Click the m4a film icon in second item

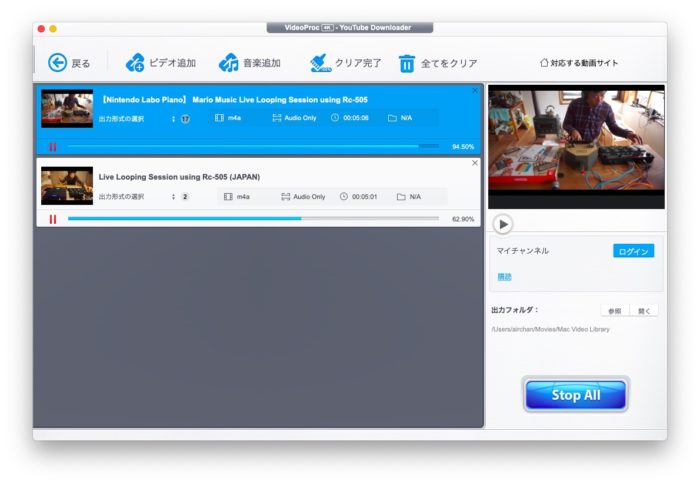coord(228,196)
